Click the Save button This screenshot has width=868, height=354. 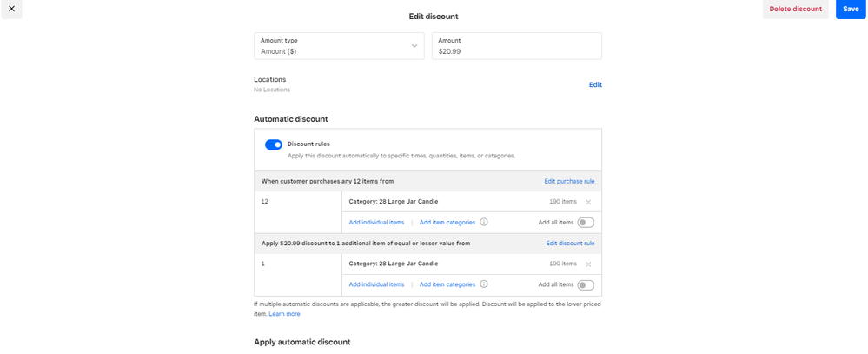tap(851, 9)
